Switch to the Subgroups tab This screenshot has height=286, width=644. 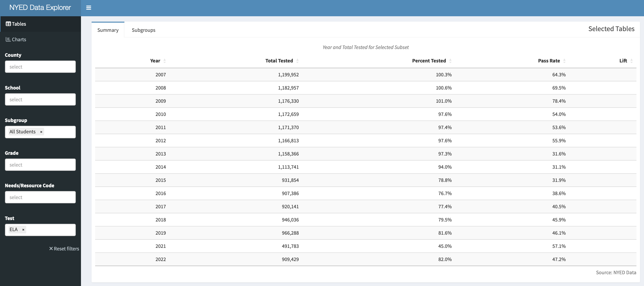pyautogui.click(x=144, y=30)
